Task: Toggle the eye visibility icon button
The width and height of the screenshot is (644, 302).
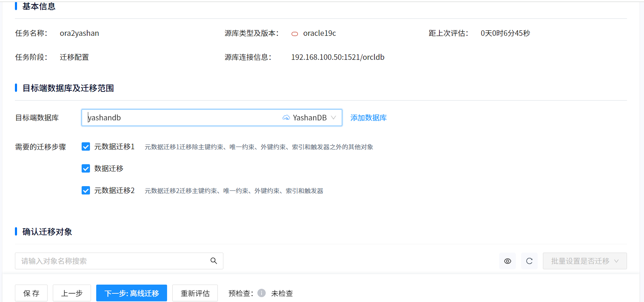Action: 507,261
